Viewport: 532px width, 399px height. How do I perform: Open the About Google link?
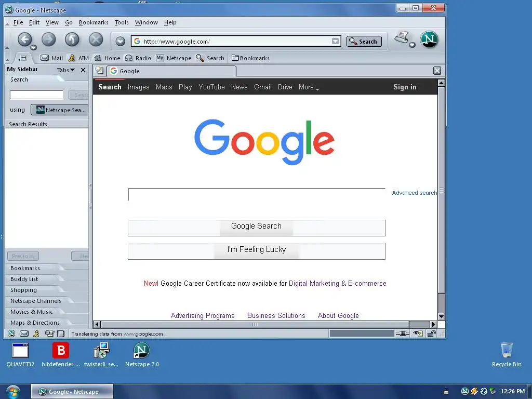338,315
